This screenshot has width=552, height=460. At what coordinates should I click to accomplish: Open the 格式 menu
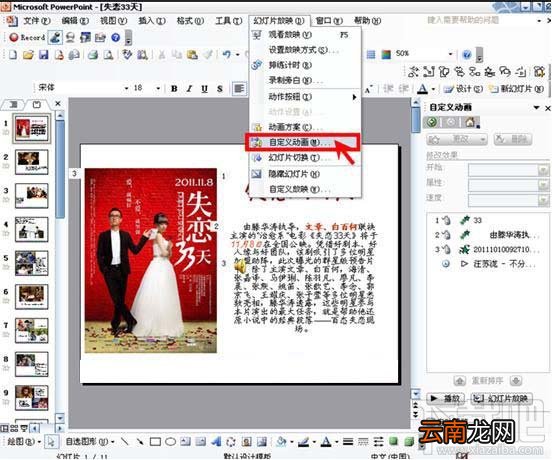point(190,20)
